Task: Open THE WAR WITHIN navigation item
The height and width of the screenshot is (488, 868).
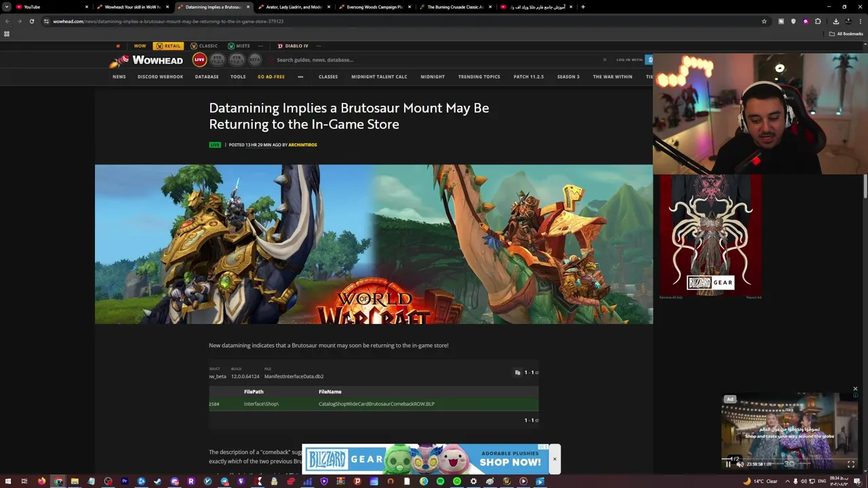Action: [x=612, y=77]
